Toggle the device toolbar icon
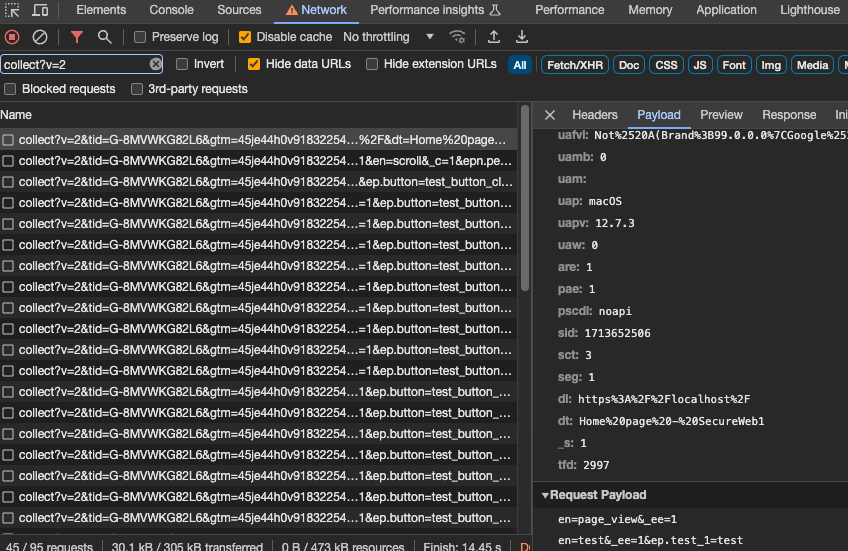The image size is (848, 551). (x=40, y=10)
